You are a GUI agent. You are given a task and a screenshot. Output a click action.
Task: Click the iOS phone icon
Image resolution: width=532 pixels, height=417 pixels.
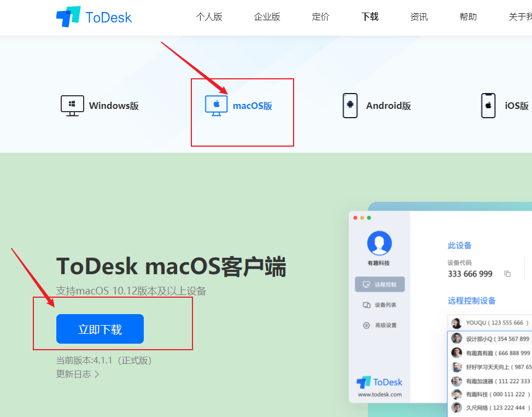[x=488, y=106]
